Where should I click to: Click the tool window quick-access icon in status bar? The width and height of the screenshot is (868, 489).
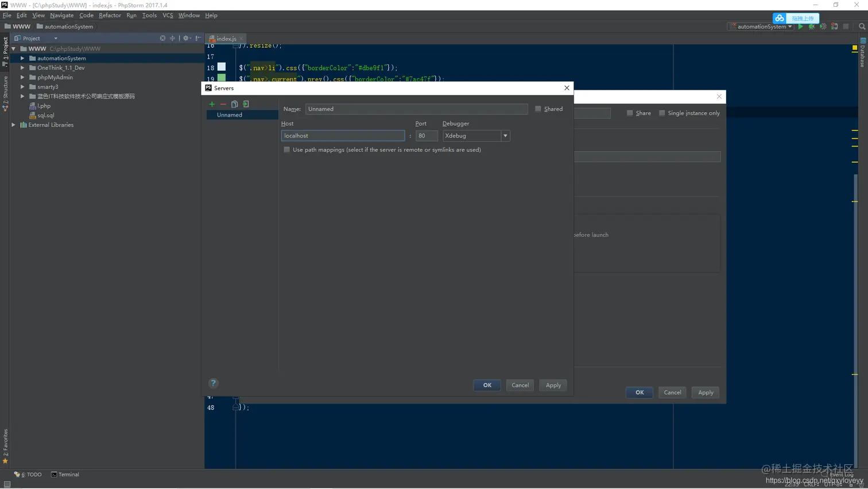7,484
